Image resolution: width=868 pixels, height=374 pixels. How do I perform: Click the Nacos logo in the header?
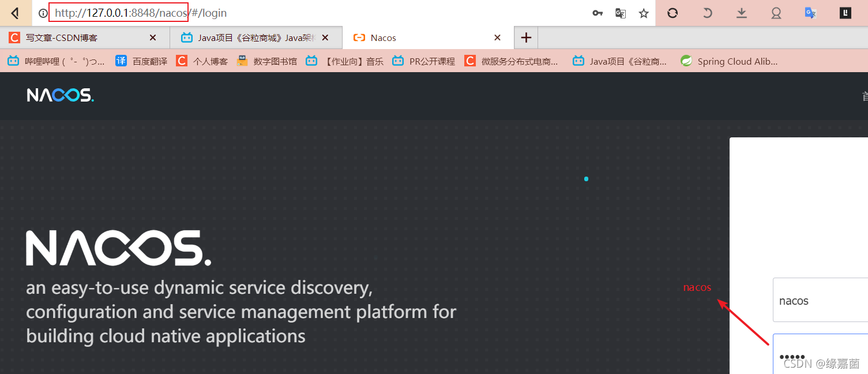pos(60,95)
